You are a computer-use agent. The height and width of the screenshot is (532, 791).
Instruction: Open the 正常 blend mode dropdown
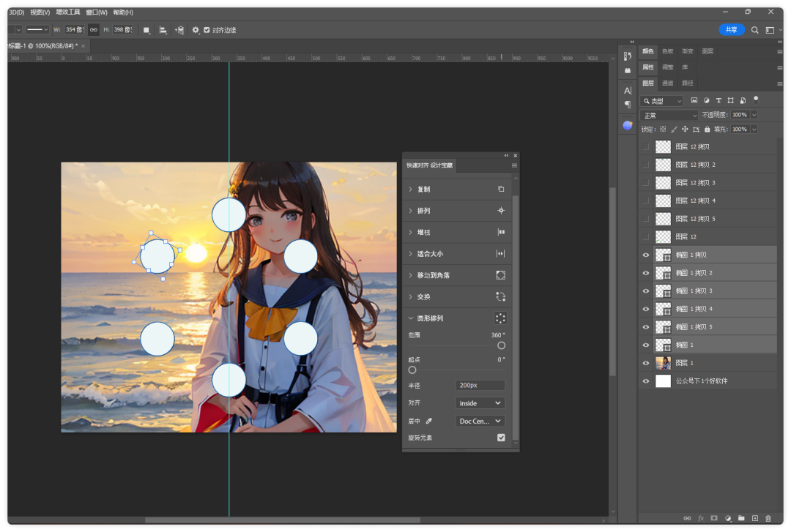[669, 115]
